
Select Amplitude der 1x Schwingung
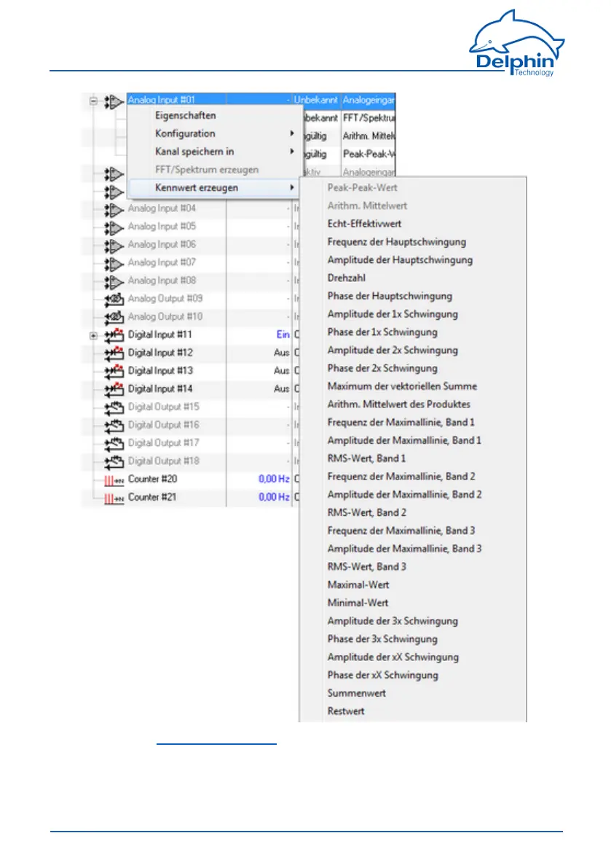[x=413, y=314]
